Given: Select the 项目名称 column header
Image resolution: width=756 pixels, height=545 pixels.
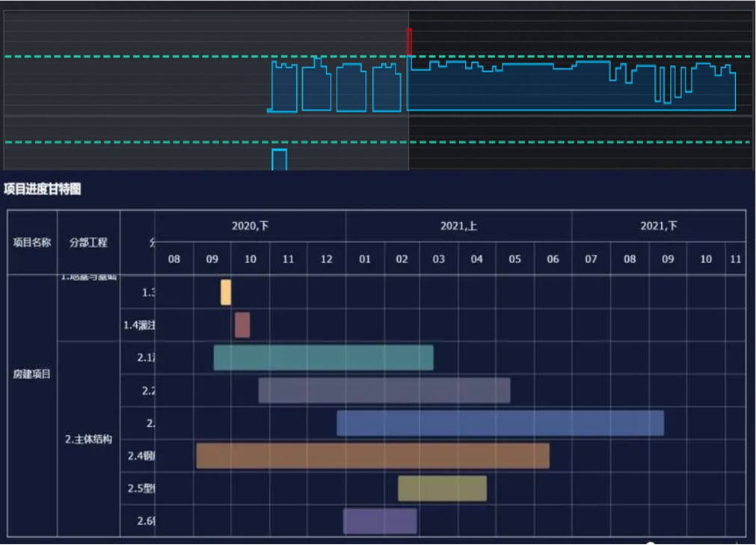Looking at the screenshot, I should coord(32,242).
